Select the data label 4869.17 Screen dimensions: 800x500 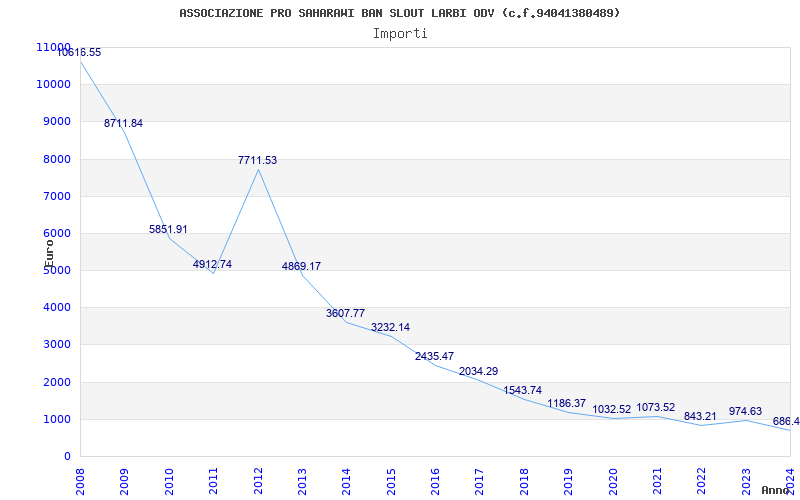point(302,266)
